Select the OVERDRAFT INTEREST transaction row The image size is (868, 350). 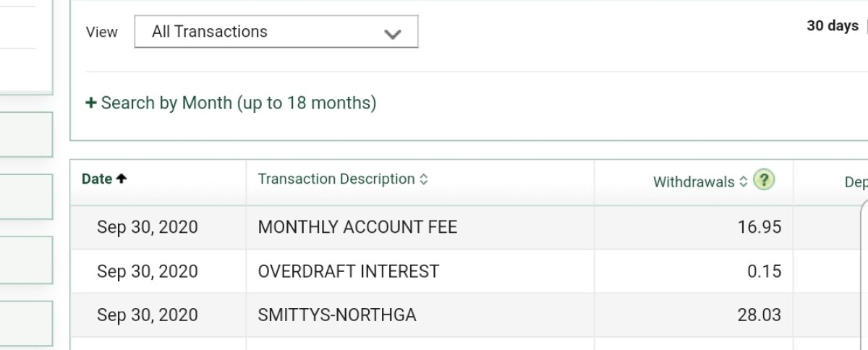(348, 271)
